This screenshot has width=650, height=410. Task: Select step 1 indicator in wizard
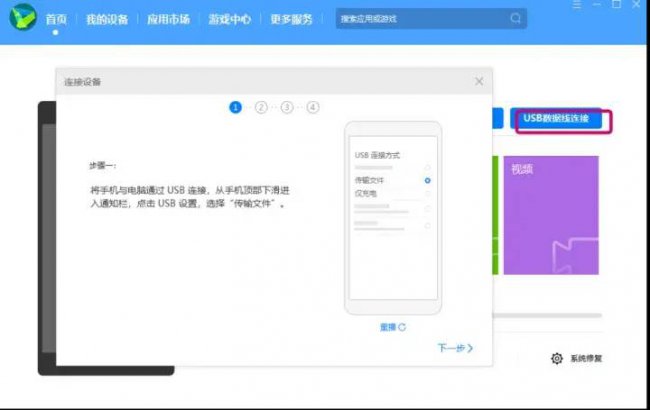click(235, 107)
